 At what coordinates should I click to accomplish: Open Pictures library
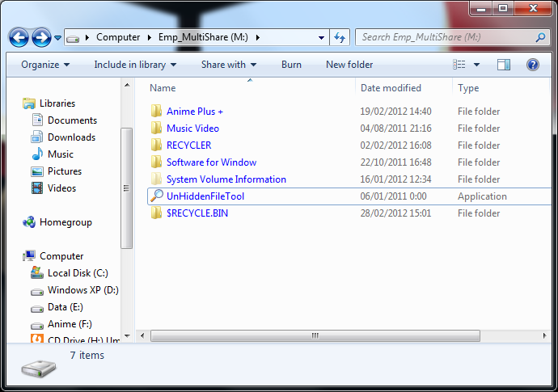pyautogui.click(x=65, y=171)
